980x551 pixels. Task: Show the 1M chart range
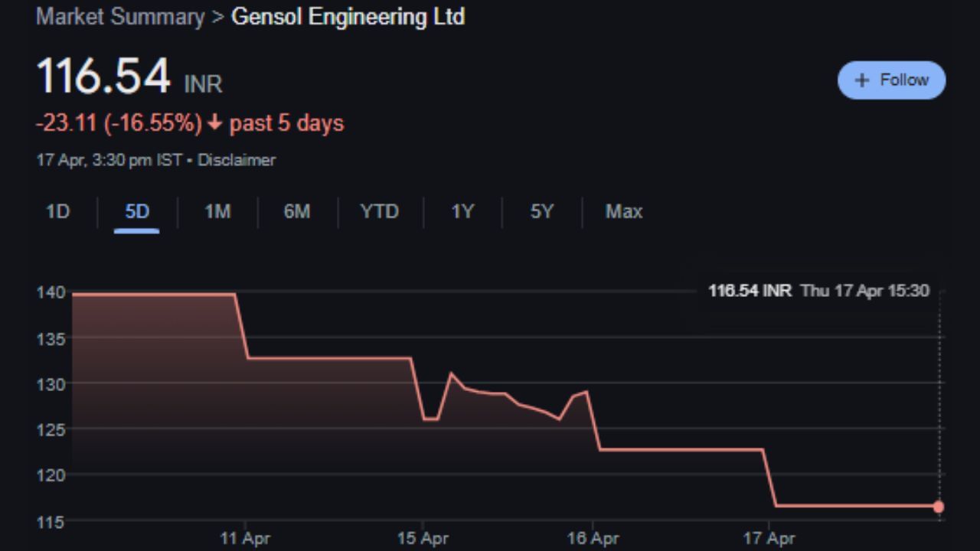217,212
